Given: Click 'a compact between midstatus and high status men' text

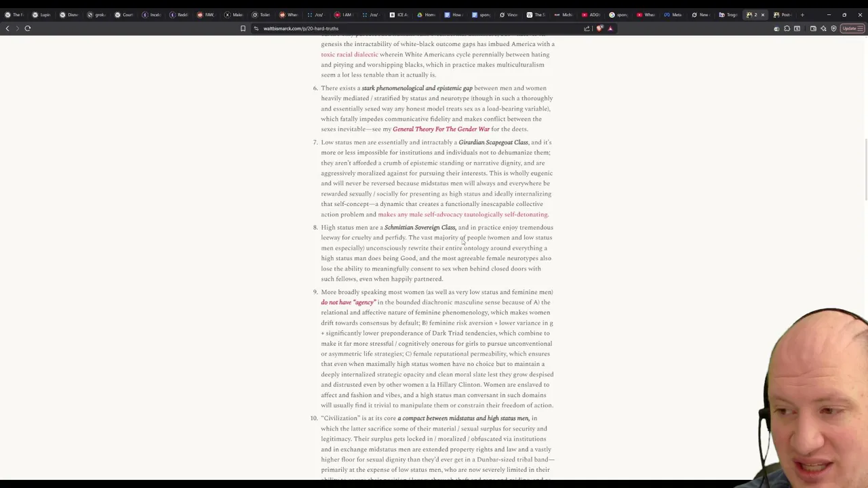Looking at the screenshot, I should [463, 418].
